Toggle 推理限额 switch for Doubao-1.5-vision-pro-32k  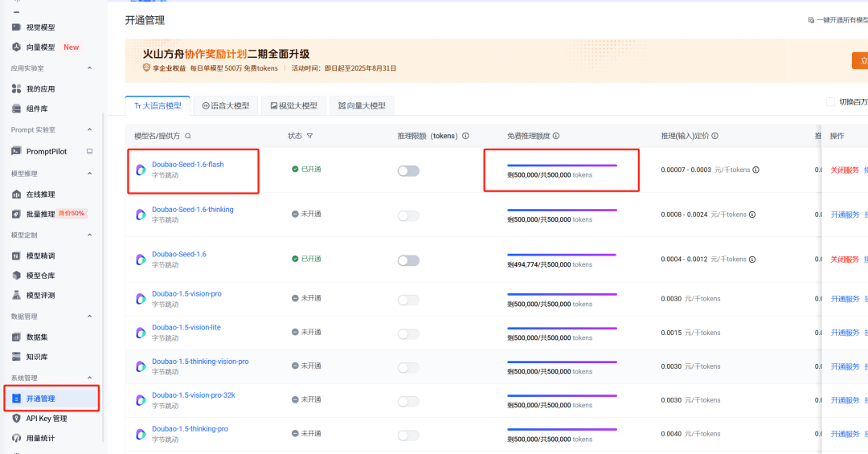(408, 402)
